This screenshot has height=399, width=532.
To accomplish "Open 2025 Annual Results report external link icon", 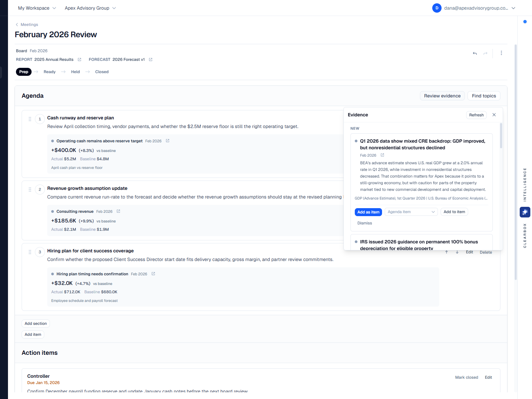I will (x=79, y=60).
